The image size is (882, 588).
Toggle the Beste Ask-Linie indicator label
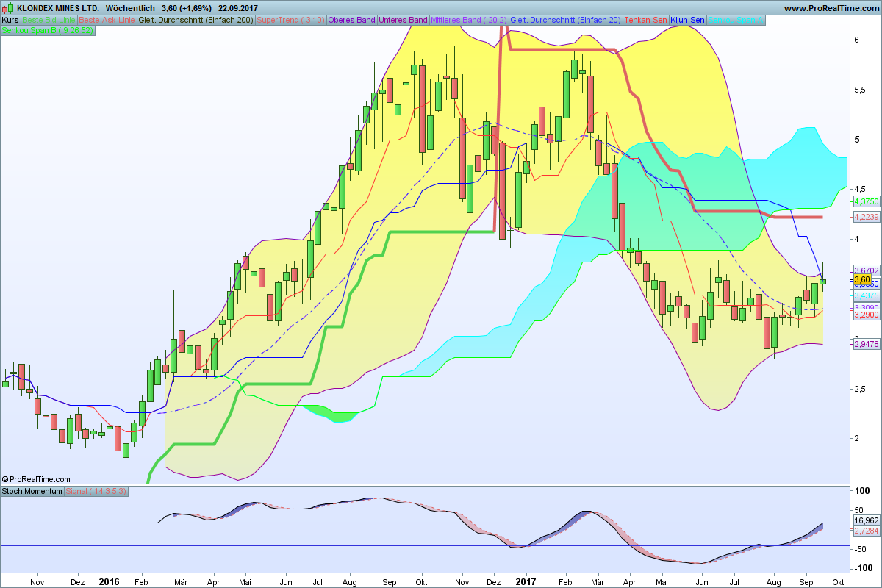click(107, 20)
